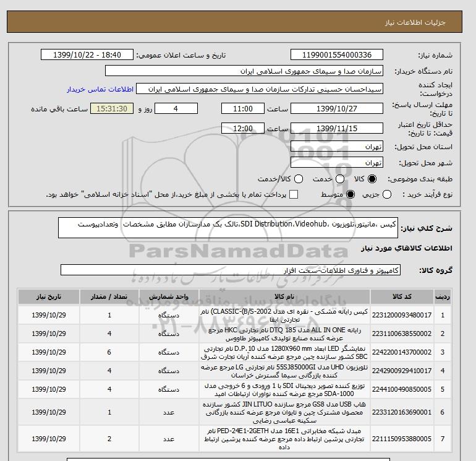The image size is (476, 461).
Task: Click the اطلاعات کالاهای مورد نیاز heading
Action: pos(407,249)
